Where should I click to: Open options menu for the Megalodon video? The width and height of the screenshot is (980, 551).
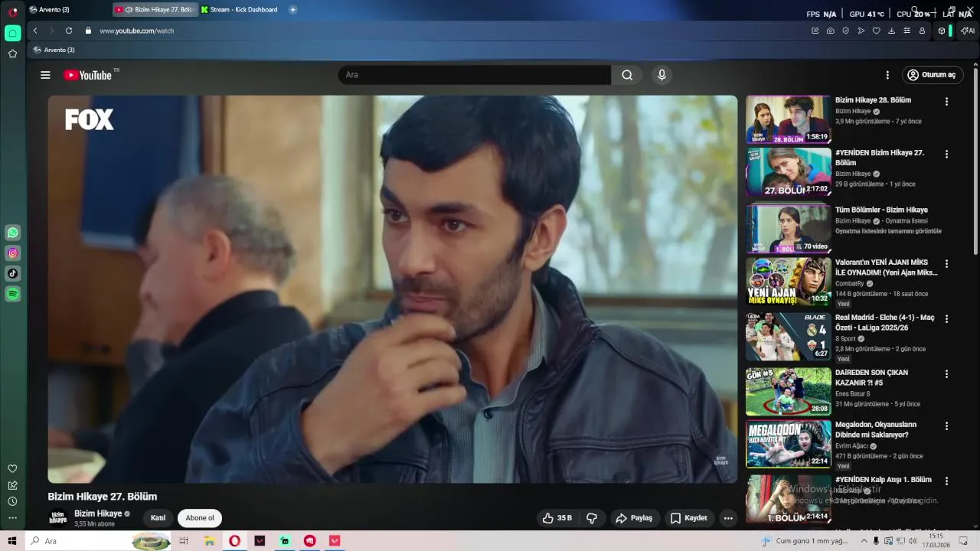click(946, 426)
